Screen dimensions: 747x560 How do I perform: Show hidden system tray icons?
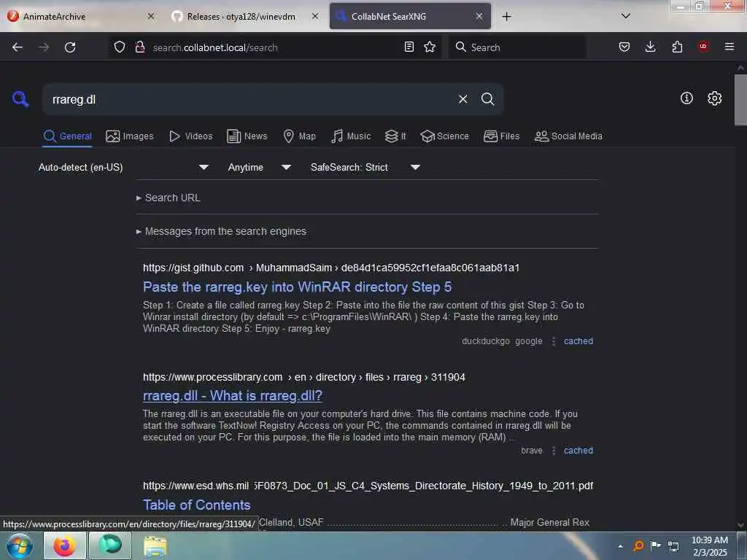coord(620,546)
